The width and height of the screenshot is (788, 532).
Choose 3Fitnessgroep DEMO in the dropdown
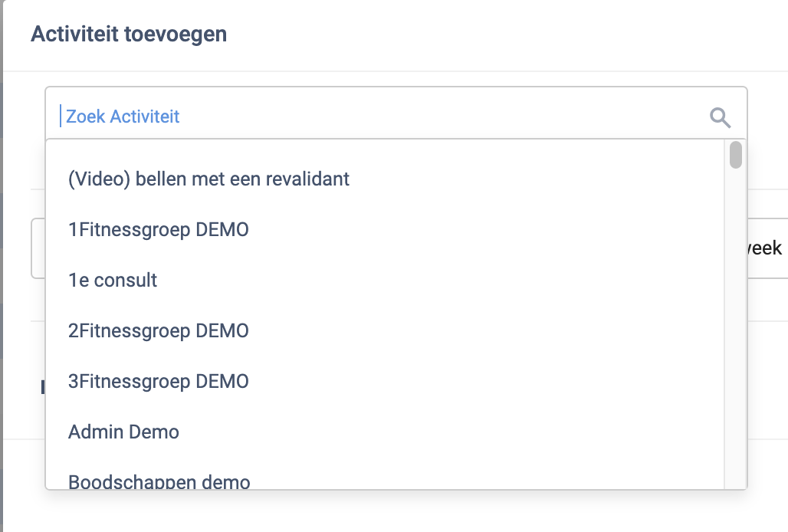159,381
